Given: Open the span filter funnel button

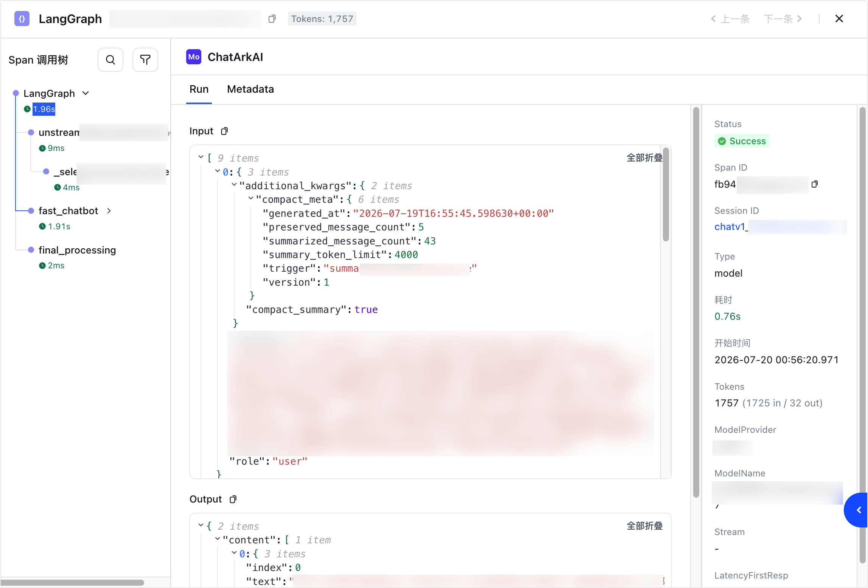Looking at the screenshot, I should (x=145, y=60).
